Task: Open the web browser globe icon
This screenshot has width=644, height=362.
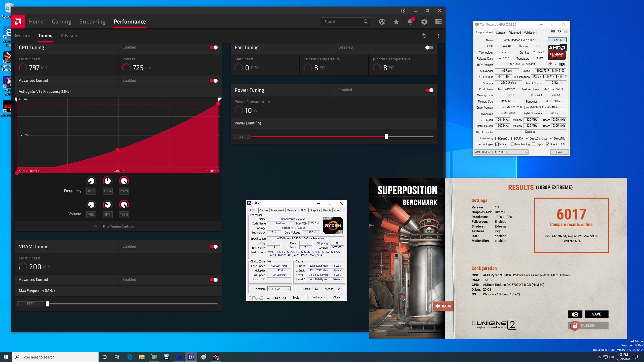Action: coord(382,22)
